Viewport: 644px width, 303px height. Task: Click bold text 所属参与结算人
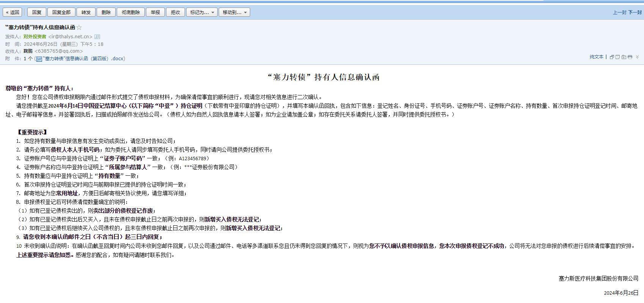coord(128,167)
